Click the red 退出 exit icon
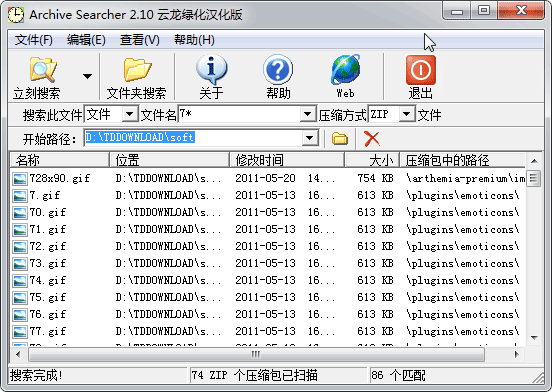The image size is (552, 392). pos(421,69)
